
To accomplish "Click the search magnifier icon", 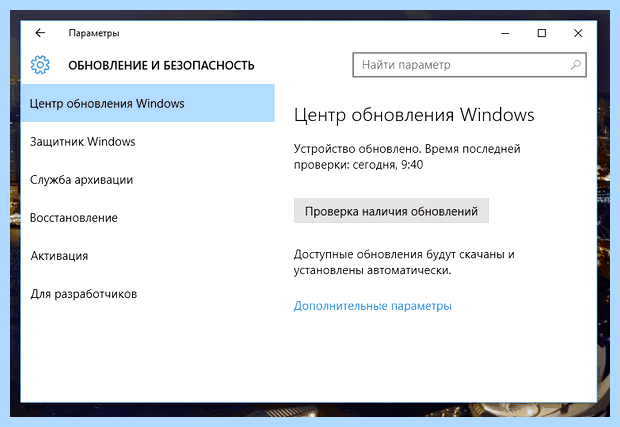I will [x=576, y=64].
